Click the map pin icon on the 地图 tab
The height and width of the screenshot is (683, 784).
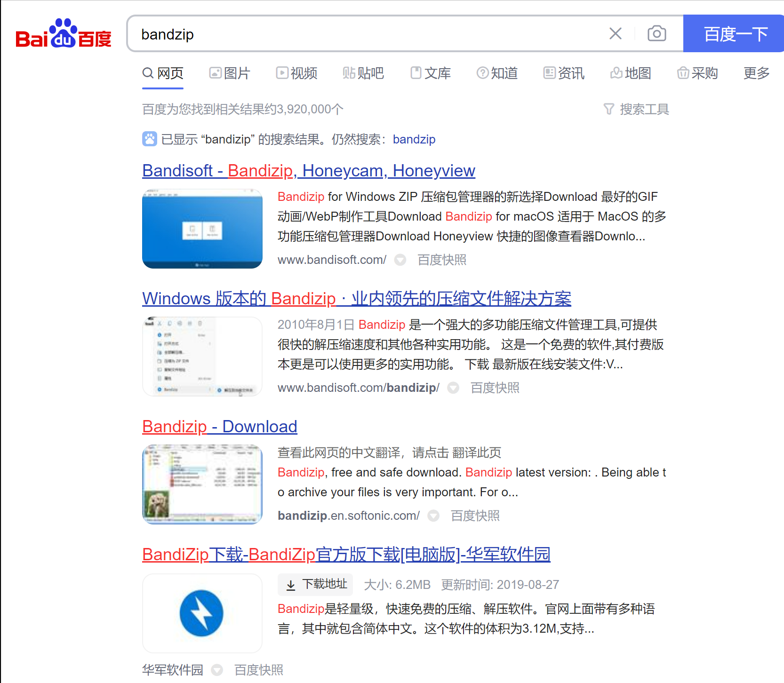click(x=616, y=73)
